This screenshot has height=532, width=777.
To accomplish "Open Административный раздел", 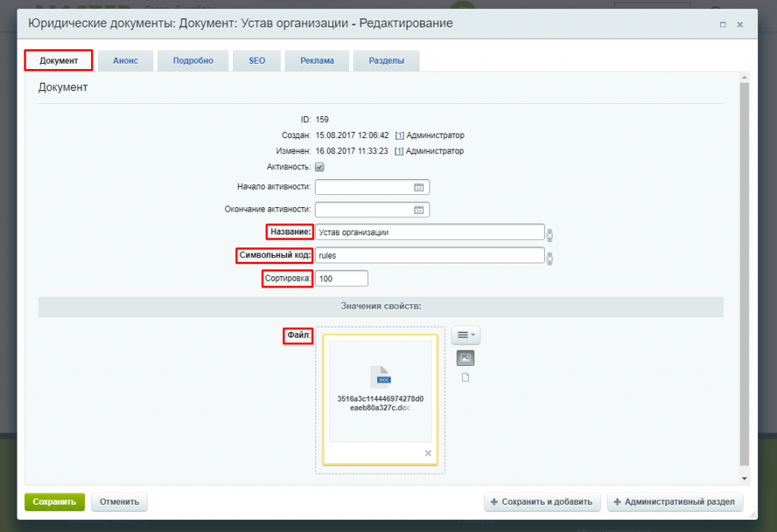I will (675, 502).
